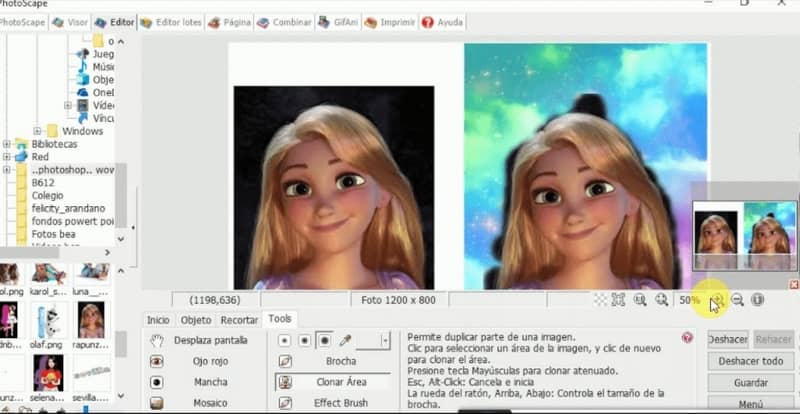Click the folder tree scroll-down arrow

121,238
